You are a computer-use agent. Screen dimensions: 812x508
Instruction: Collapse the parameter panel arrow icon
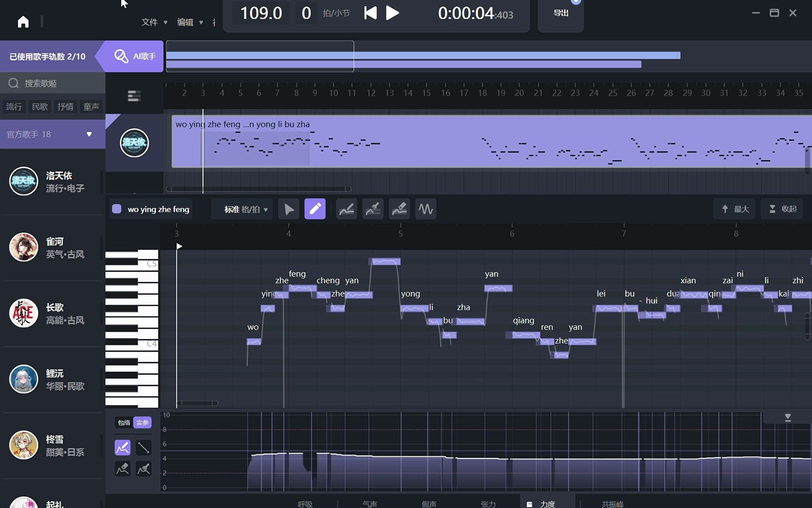(x=788, y=418)
